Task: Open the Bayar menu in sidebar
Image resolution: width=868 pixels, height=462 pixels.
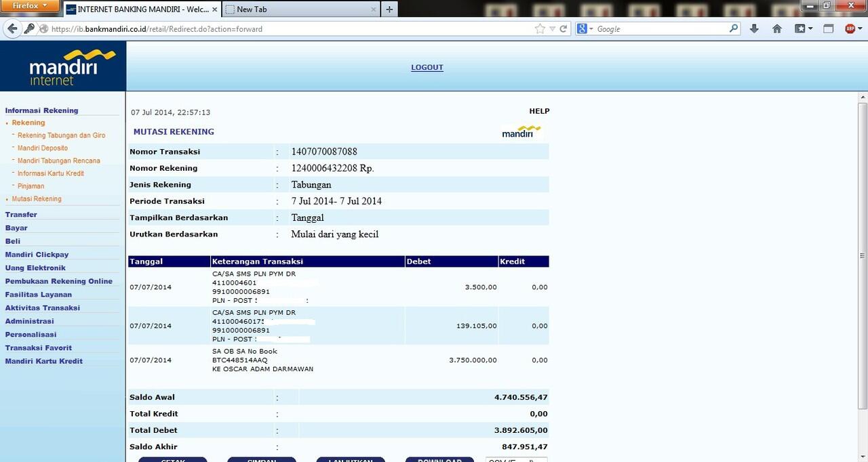Action: pos(16,228)
